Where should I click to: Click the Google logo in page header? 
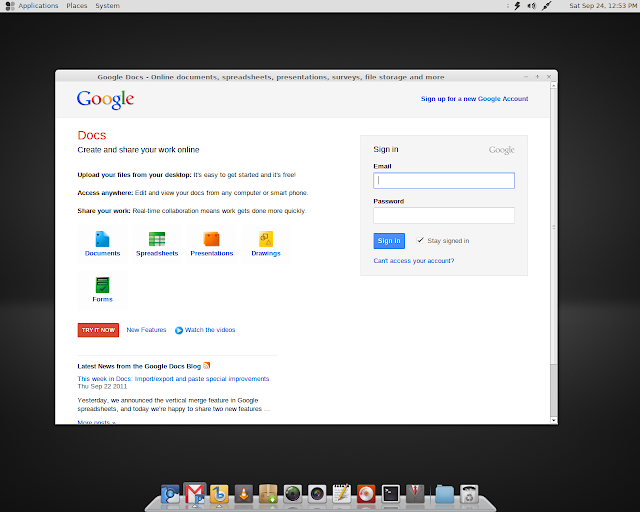coord(105,99)
